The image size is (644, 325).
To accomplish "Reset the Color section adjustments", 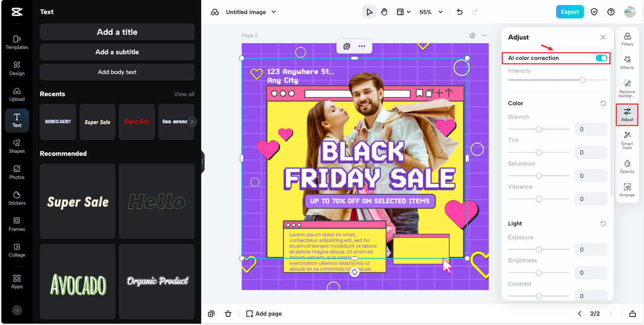I will point(603,103).
